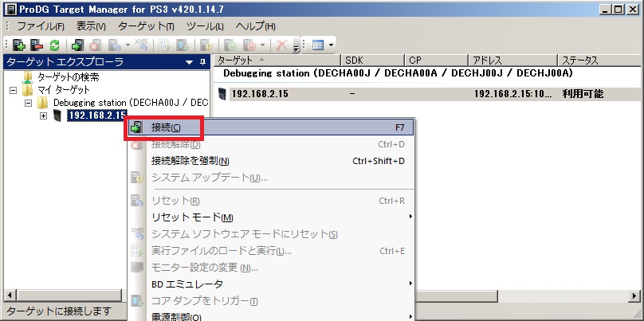Open the リセット モード submenu arrow
Viewport: 644px width, 321px height.
click(x=410, y=217)
